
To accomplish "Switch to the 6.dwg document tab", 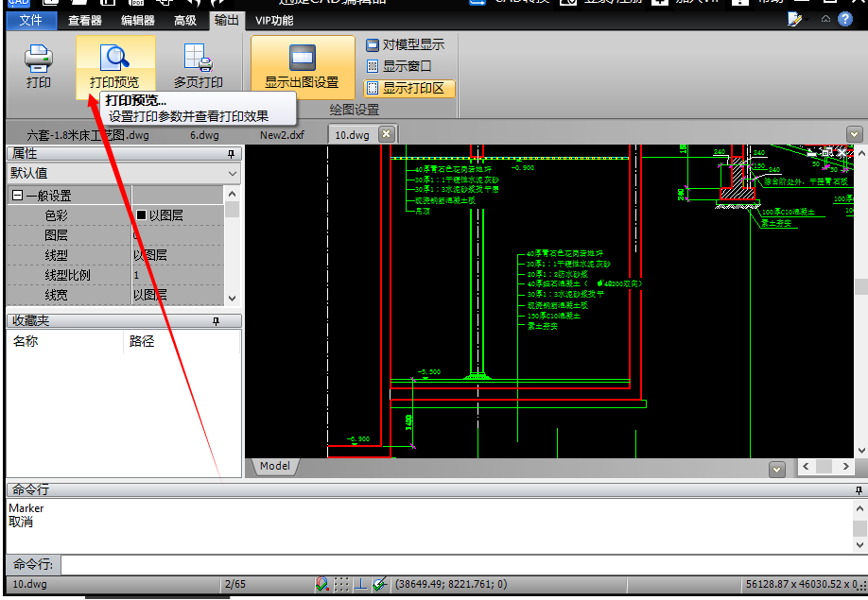I will click(x=204, y=135).
